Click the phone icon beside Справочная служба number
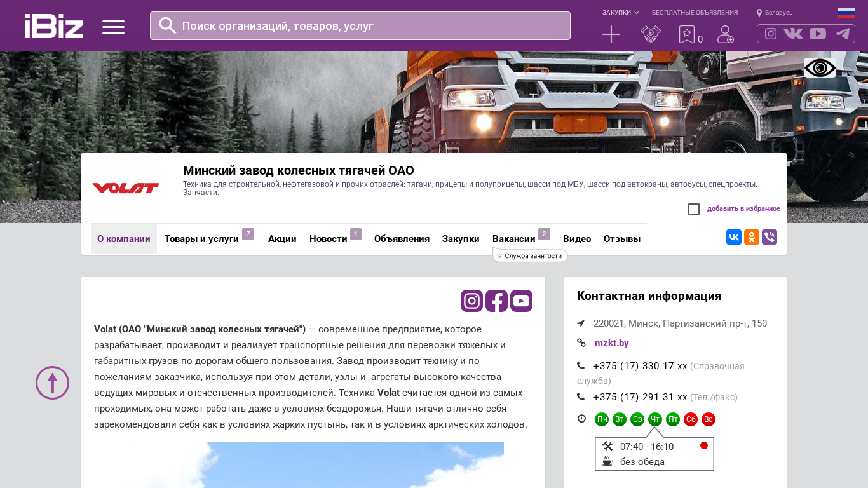This screenshot has height=488, width=868. [581, 366]
